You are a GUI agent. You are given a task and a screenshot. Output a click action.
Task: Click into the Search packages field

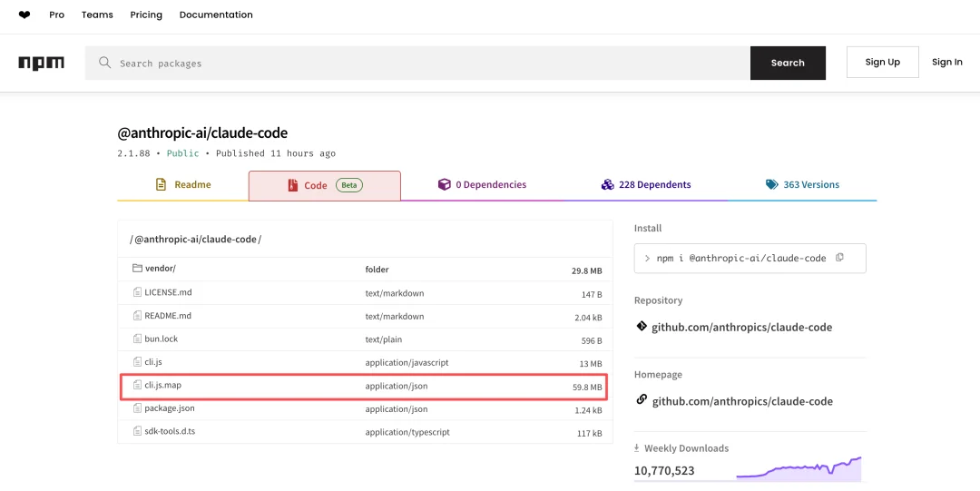coord(426,64)
